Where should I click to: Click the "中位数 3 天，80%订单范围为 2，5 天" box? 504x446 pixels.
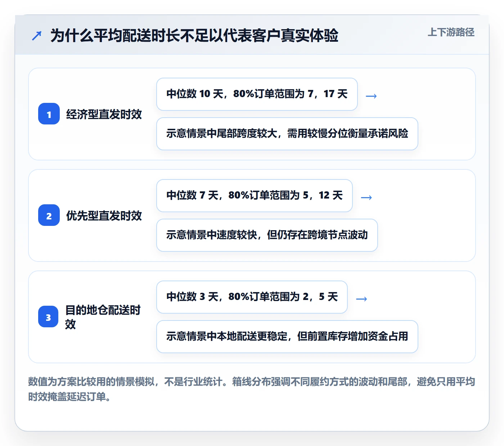pos(252,297)
